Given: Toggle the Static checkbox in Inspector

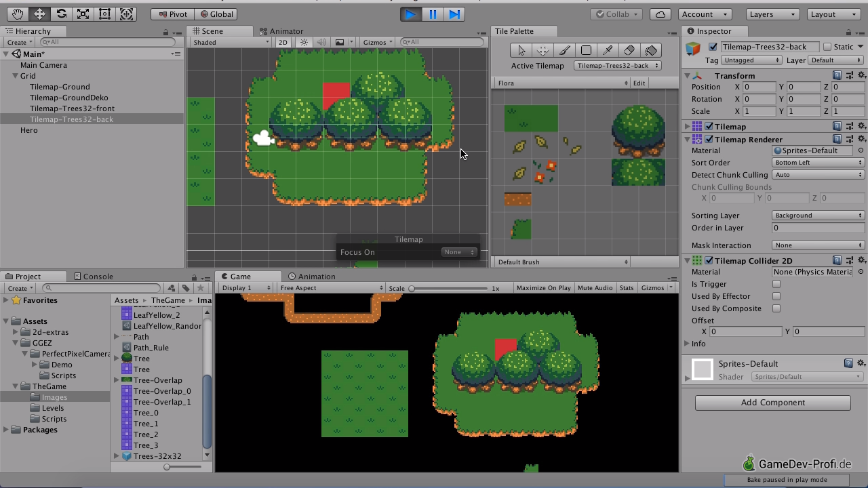Looking at the screenshot, I should pos(827,47).
